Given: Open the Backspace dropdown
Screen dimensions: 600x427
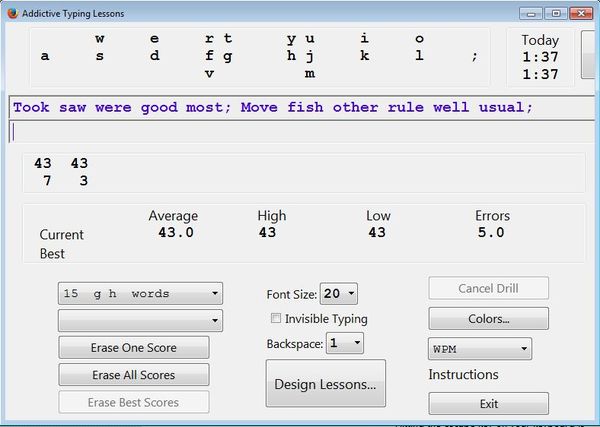Looking at the screenshot, I should (345, 343).
